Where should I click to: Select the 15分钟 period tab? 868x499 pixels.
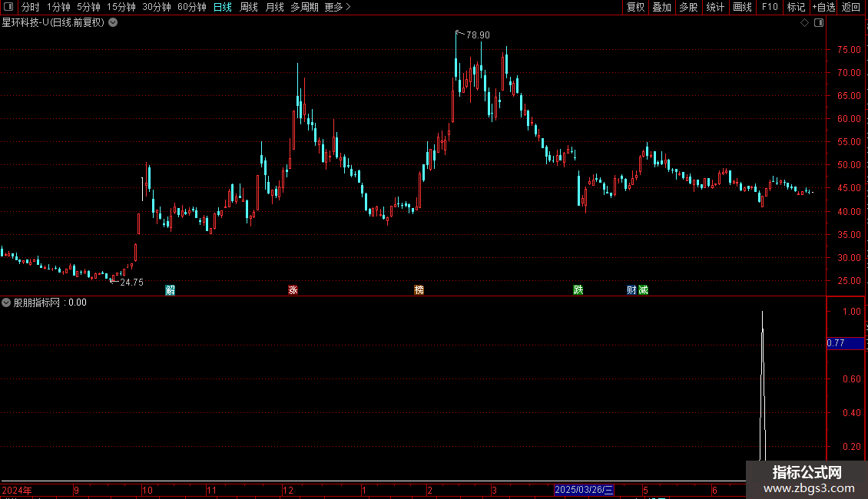[121, 7]
